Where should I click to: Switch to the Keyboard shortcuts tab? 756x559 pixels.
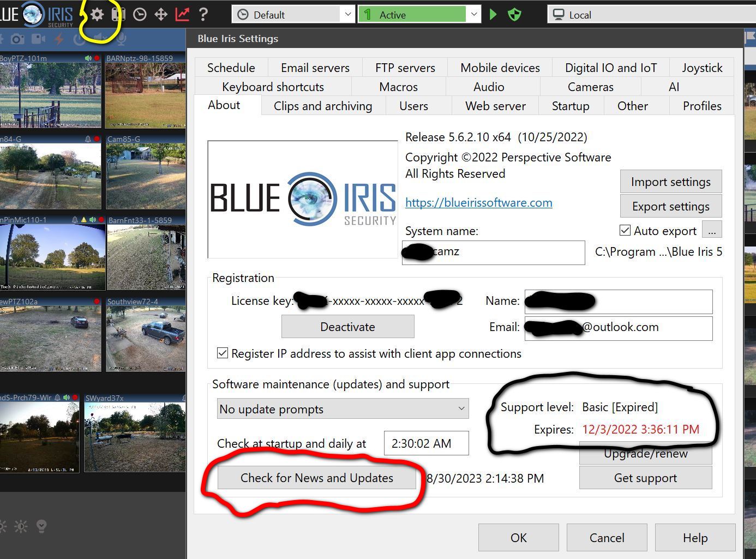click(x=273, y=87)
